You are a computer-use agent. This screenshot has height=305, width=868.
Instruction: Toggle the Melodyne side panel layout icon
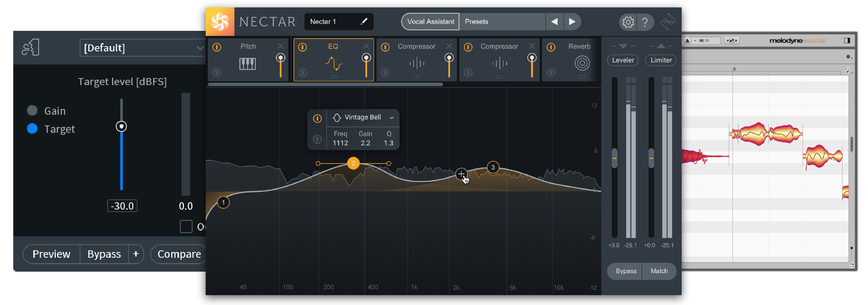pyautogui.click(x=847, y=40)
